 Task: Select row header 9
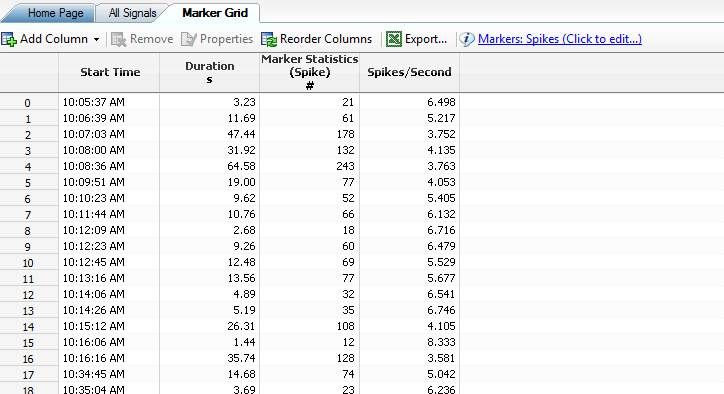pos(29,247)
